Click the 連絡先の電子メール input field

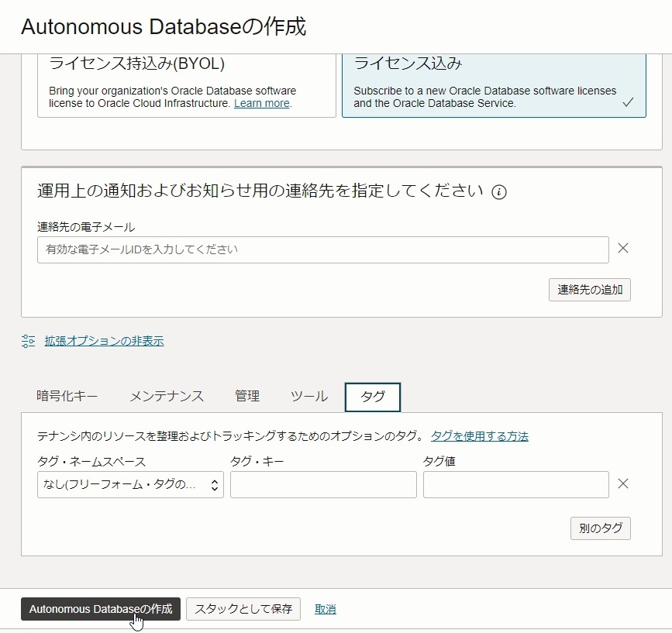point(323,249)
